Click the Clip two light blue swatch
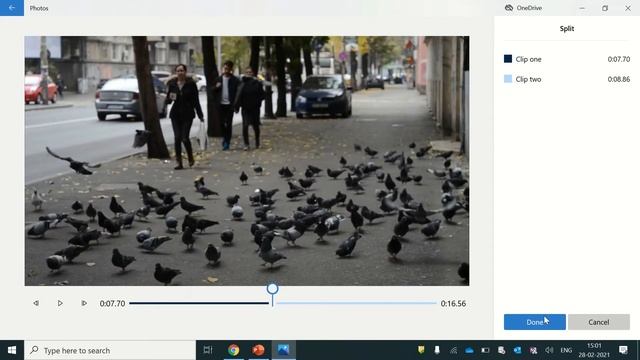640x360 pixels. coord(508,79)
